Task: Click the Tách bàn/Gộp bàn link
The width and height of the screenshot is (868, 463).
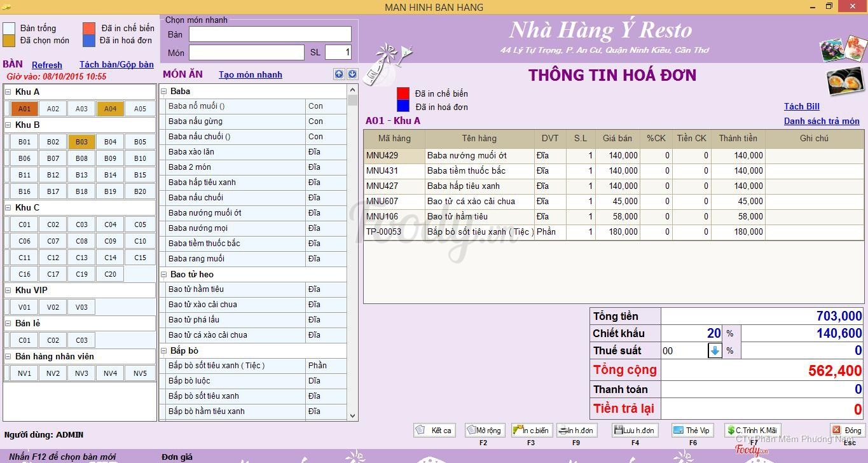Action: [116, 65]
